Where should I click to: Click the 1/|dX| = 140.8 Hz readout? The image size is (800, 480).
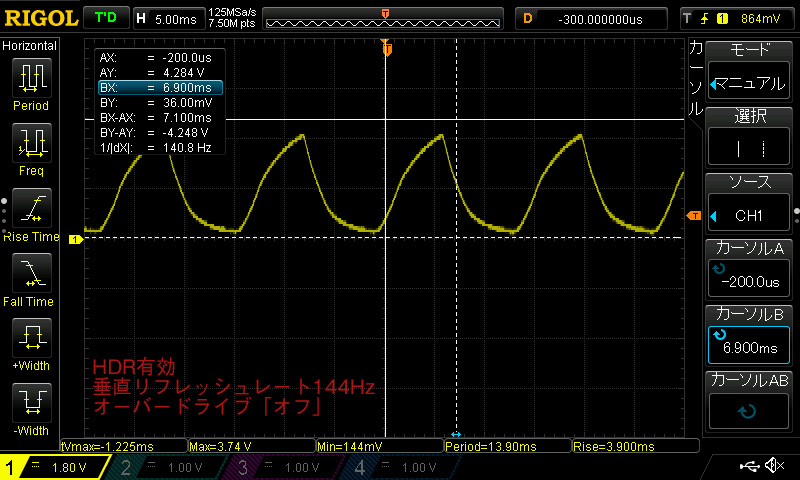coord(156,148)
